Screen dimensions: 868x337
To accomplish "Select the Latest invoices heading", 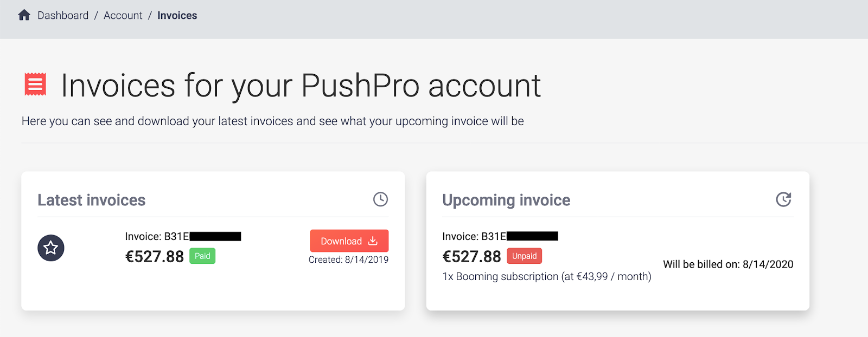I will pos(92,200).
